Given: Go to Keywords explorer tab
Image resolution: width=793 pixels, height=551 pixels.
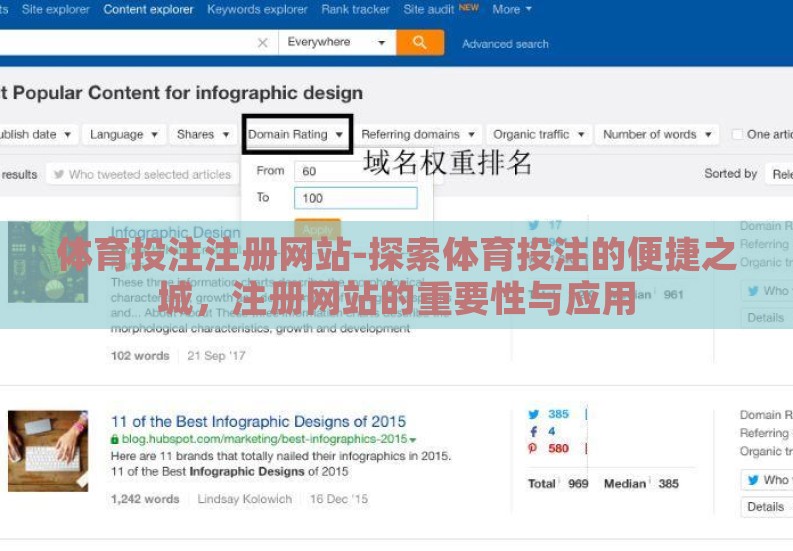Looking at the screenshot, I should tap(257, 9).
